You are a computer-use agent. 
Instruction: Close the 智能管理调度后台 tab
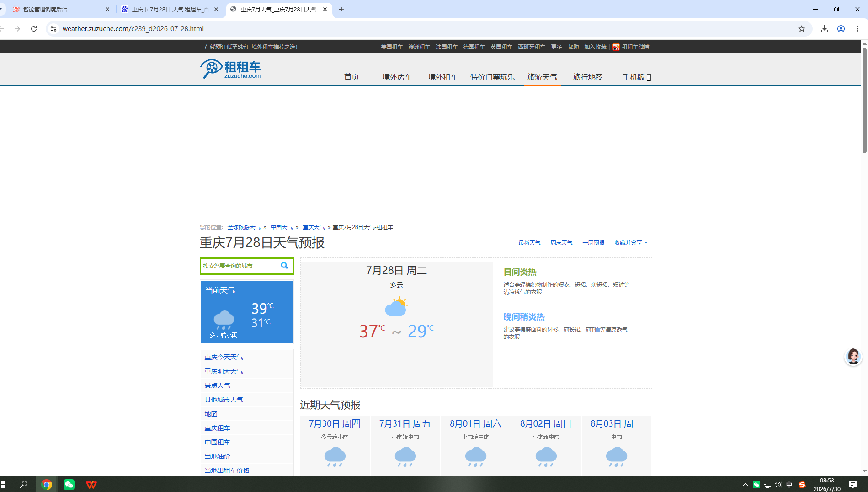click(x=107, y=9)
